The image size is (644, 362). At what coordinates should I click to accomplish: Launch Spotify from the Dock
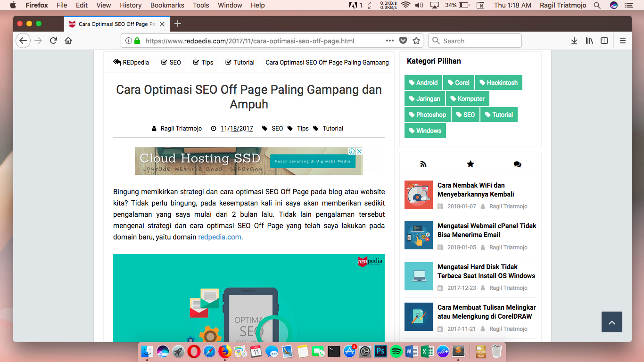tap(396, 351)
